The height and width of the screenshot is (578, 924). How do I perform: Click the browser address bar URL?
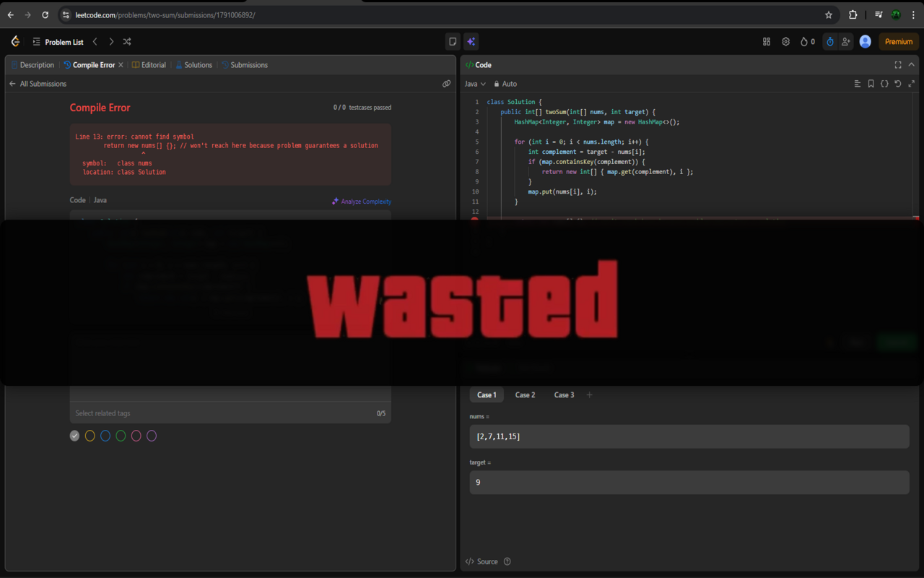click(x=165, y=15)
